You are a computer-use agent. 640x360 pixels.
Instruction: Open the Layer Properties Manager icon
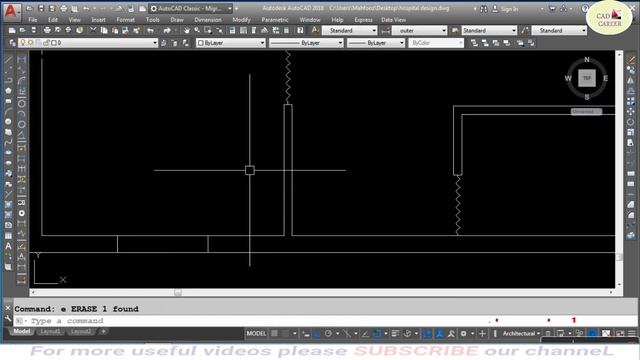pos(12,43)
